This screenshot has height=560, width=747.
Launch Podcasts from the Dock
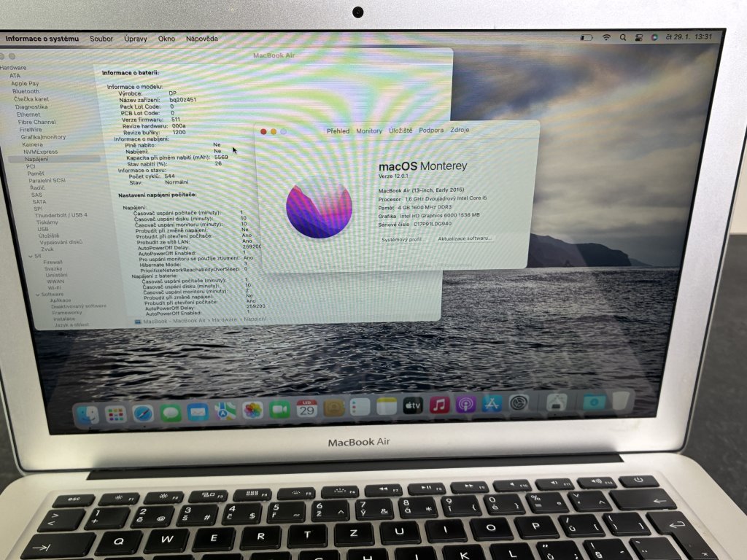(465, 405)
